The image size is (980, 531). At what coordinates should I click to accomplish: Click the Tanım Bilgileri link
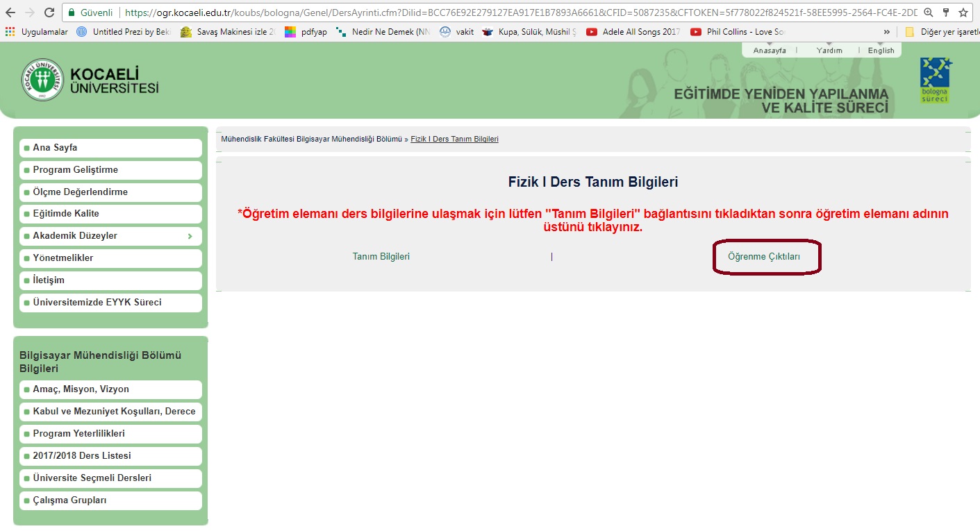(381, 257)
